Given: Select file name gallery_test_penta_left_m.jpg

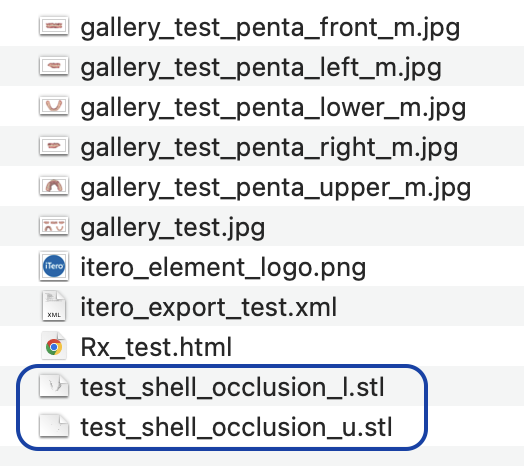Looking at the screenshot, I should [x=261, y=69].
